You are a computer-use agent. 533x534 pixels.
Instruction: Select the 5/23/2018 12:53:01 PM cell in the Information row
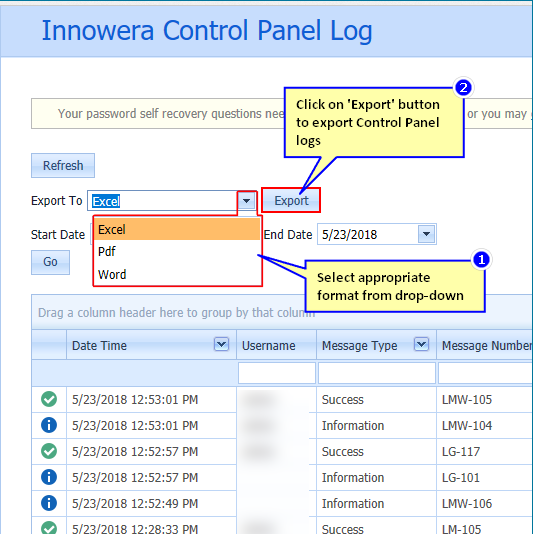point(151,426)
